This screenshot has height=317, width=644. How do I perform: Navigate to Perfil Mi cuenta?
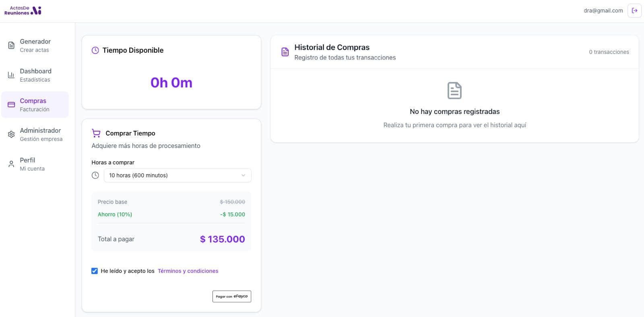coord(32,164)
